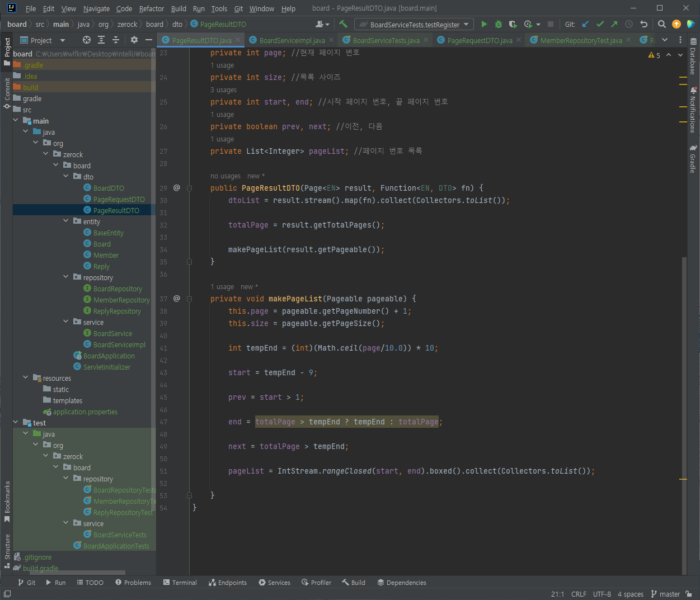700x600 pixels.
Task: Toggle tool window bars icon in status bar
Action: click(7, 594)
